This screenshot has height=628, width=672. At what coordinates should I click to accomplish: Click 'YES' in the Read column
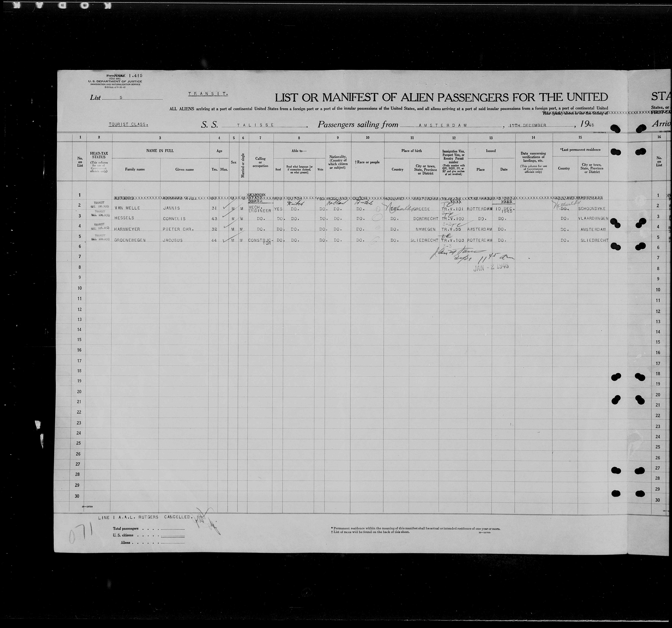pyautogui.click(x=278, y=209)
